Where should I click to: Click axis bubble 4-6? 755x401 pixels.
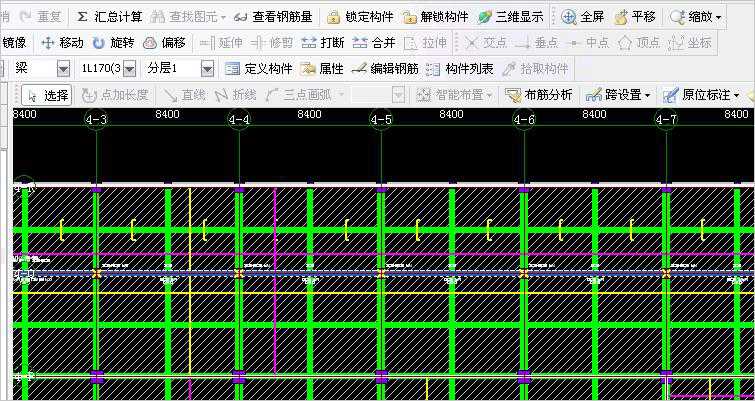click(524, 119)
